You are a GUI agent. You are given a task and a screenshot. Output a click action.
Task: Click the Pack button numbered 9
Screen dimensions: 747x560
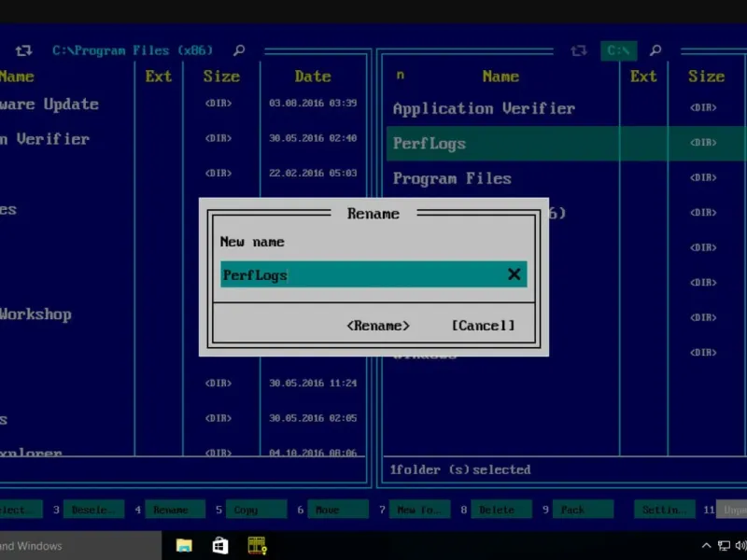[583, 510]
